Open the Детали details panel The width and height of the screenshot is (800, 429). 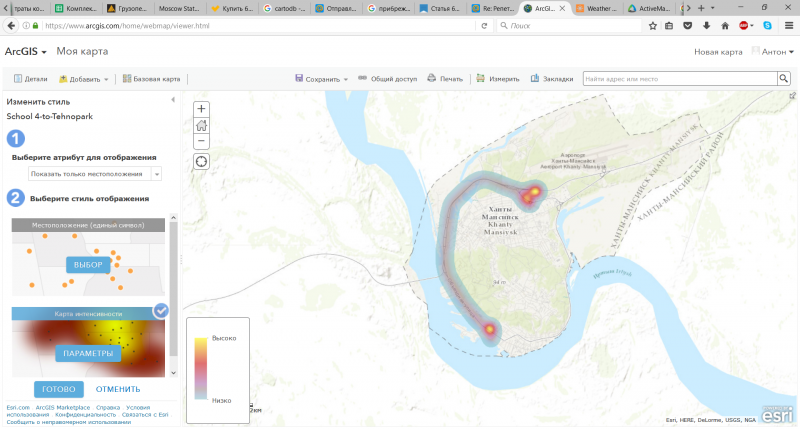pos(30,78)
